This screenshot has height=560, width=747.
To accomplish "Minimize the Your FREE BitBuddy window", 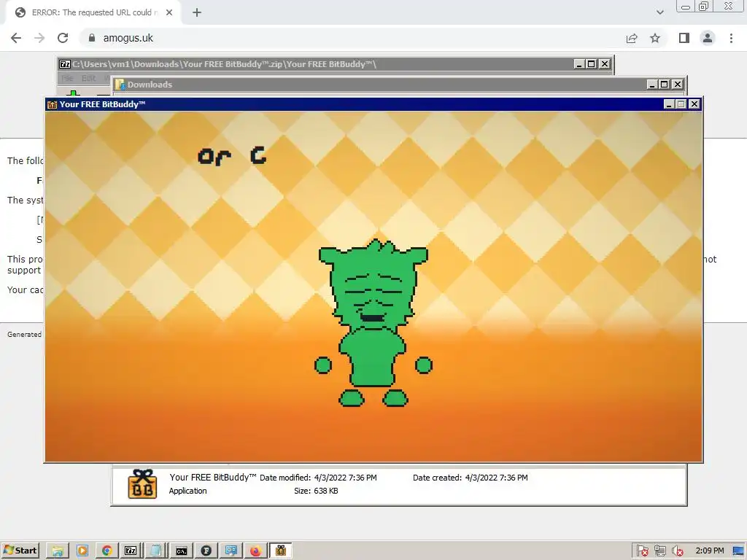I will coord(669,104).
